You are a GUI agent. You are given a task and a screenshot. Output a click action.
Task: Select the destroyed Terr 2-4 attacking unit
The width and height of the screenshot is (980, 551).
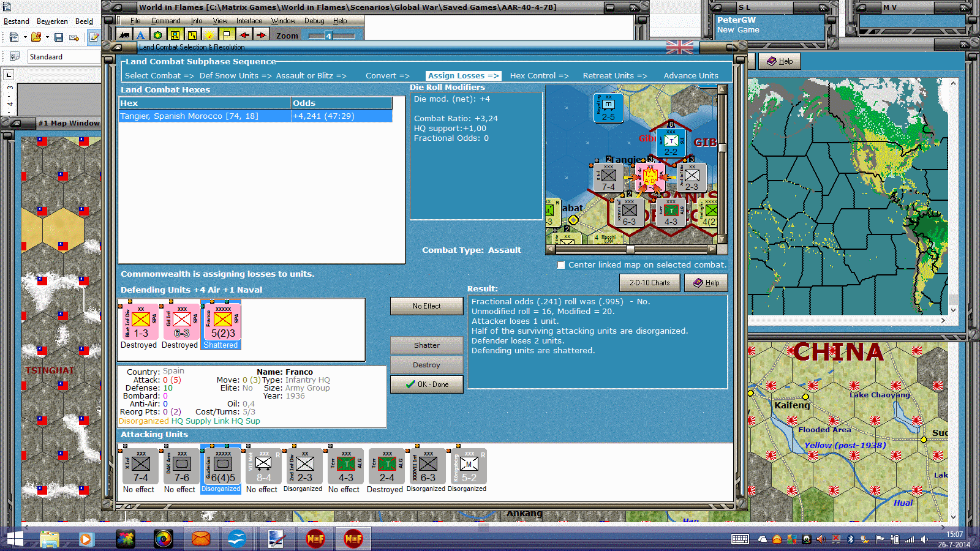click(385, 469)
